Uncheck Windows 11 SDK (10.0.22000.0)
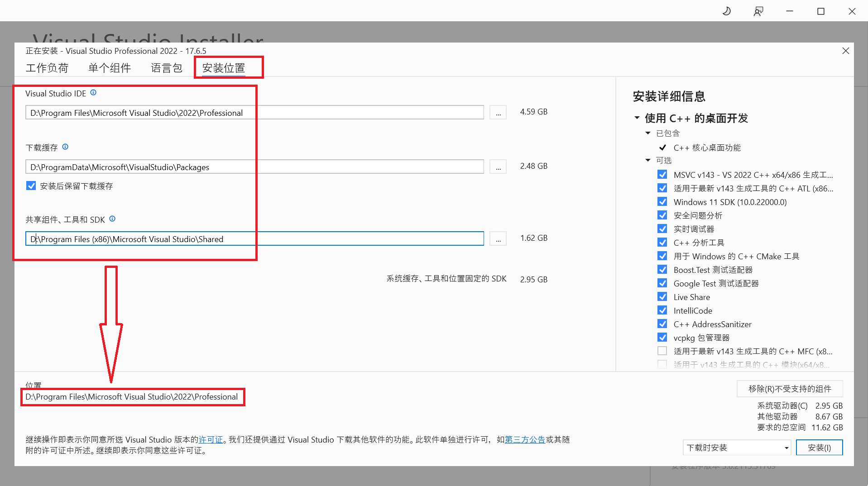This screenshot has width=868, height=486. (662, 202)
